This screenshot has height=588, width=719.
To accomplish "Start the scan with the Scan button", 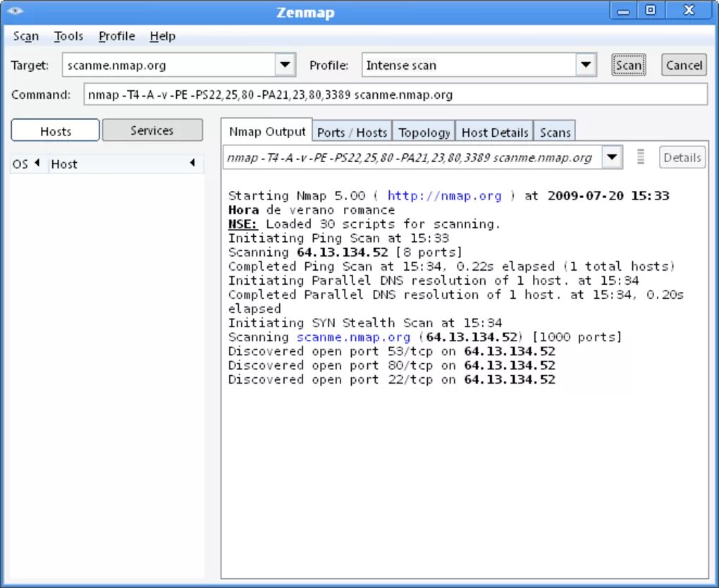I will 628,65.
